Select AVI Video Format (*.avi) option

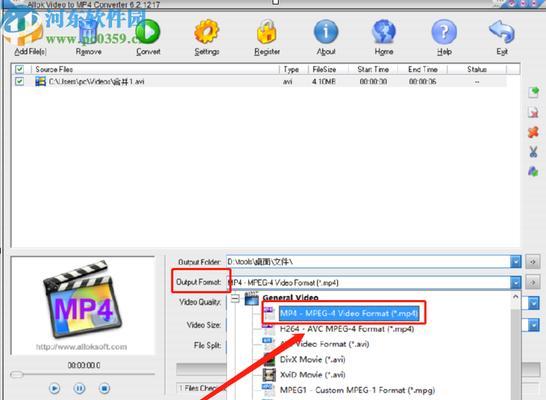tap(325, 344)
